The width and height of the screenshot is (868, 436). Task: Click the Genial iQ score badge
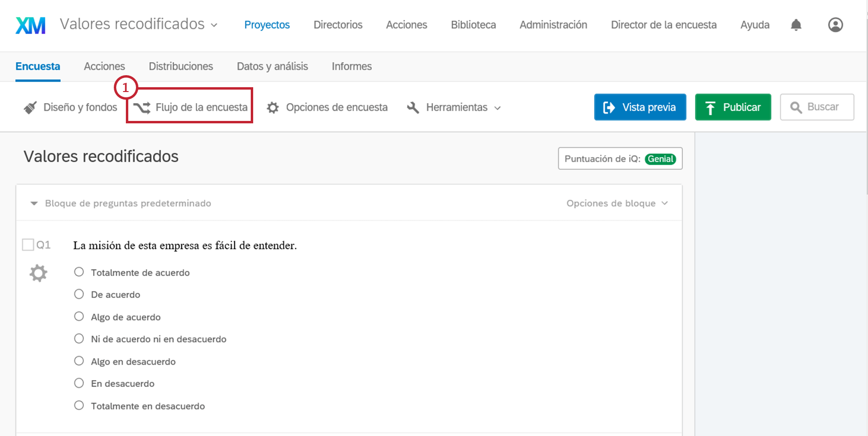[x=661, y=159]
